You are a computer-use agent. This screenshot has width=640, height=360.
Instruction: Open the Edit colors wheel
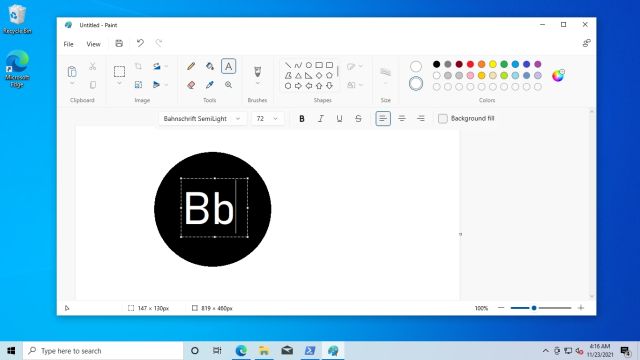(558, 76)
